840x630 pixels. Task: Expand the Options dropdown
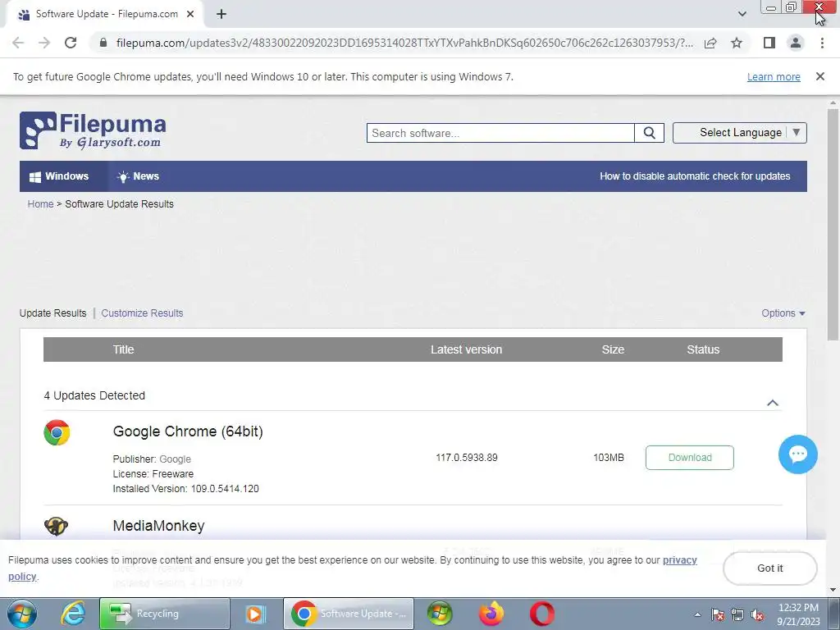783,313
